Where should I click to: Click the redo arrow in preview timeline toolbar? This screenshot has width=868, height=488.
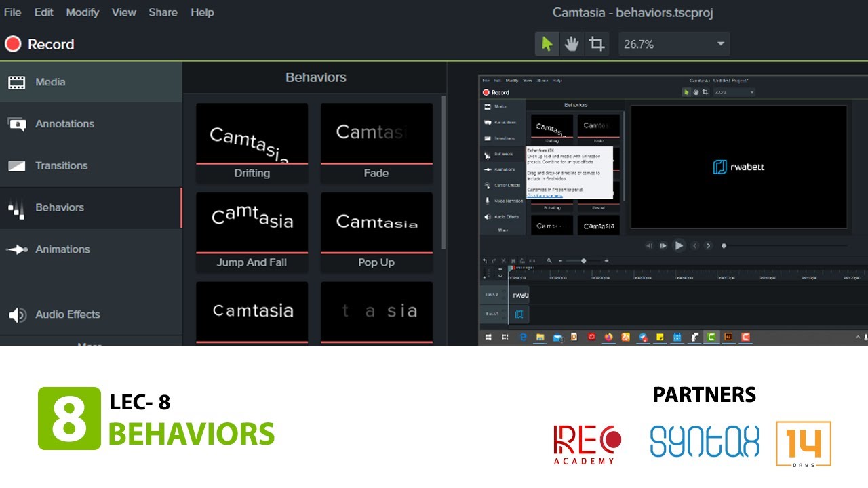(493, 261)
